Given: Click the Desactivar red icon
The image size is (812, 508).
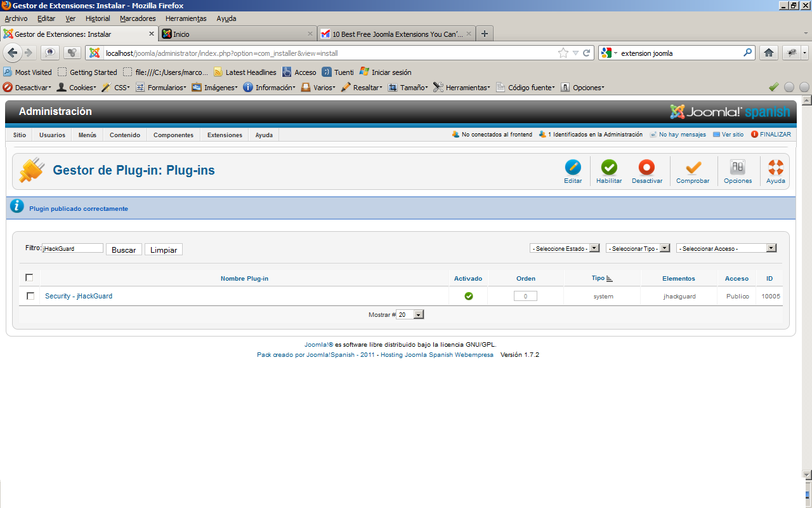Looking at the screenshot, I should click(x=646, y=168).
